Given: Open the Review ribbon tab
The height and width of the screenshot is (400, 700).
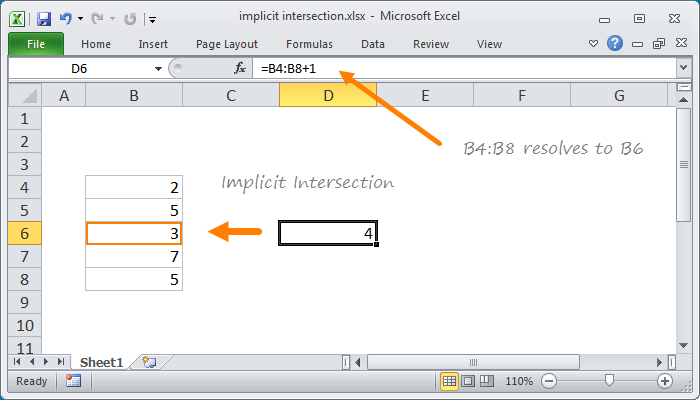Looking at the screenshot, I should tap(431, 44).
